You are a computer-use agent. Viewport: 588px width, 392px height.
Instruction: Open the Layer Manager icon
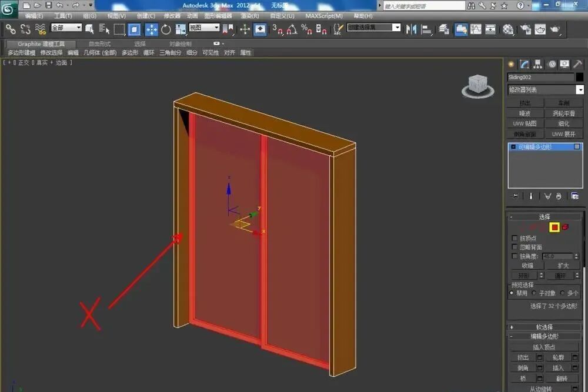tap(444, 29)
